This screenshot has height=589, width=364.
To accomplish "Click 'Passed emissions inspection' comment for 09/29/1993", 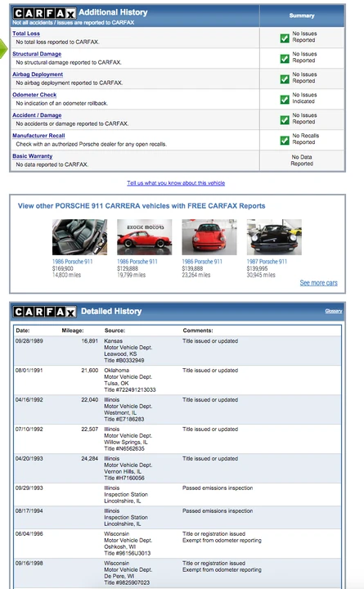I will [x=218, y=488].
